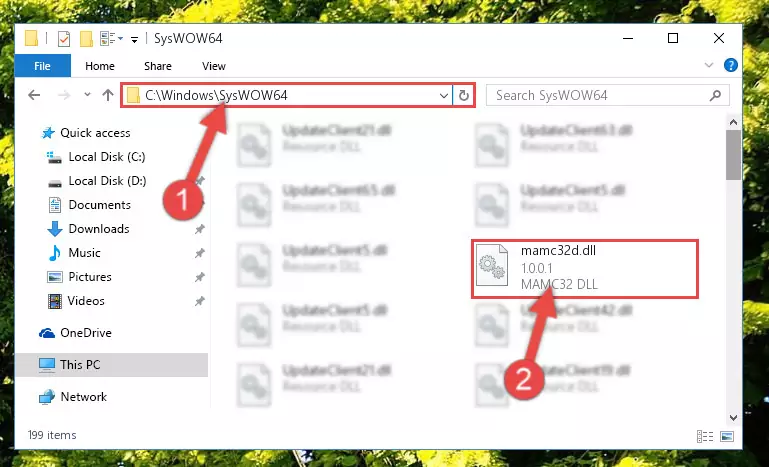The height and width of the screenshot is (467, 769).
Task: Select the mamc32d.dll file name
Action: [x=558, y=250]
